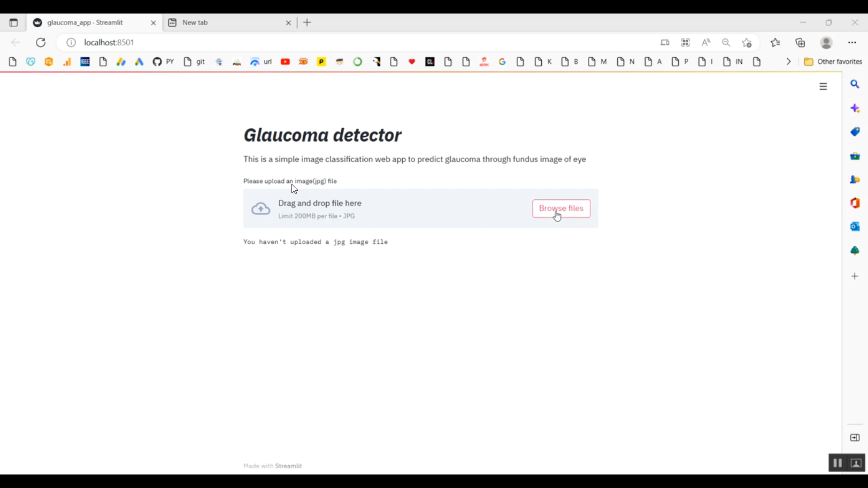
Task: Open the sidebar Microsoft 365 icon
Action: coord(855,203)
